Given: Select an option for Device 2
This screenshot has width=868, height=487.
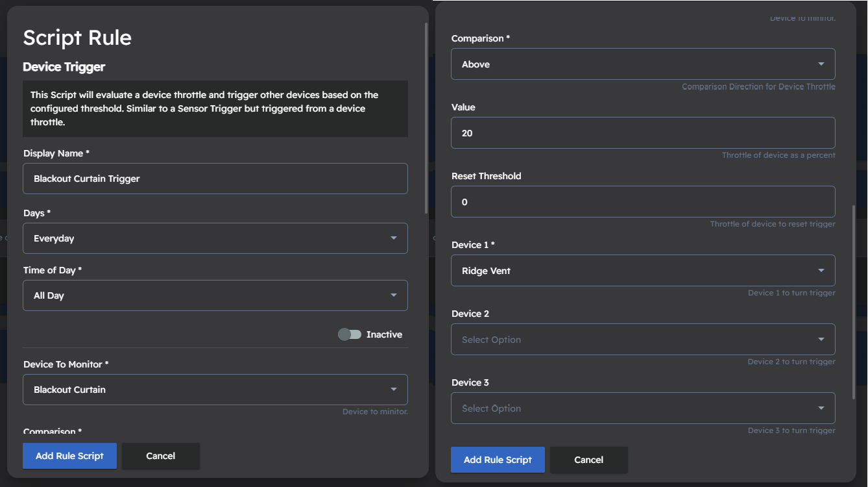Looking at the screenshot, I should pos(643,339).
